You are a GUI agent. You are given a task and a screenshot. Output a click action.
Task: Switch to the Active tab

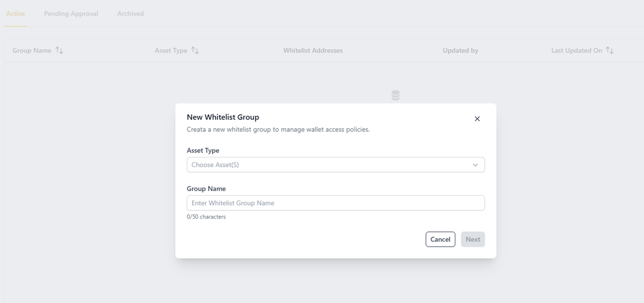[x=16, y=14]
